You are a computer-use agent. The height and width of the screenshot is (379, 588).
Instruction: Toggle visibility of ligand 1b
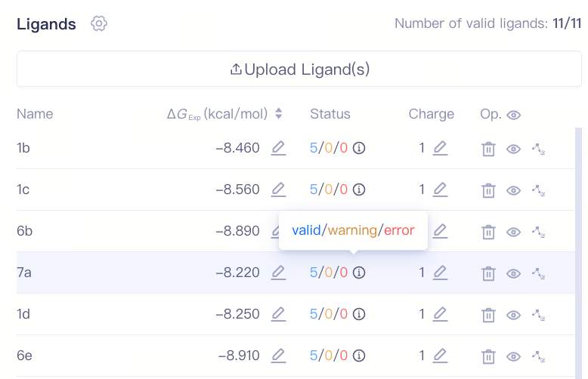tap(514, 149)
